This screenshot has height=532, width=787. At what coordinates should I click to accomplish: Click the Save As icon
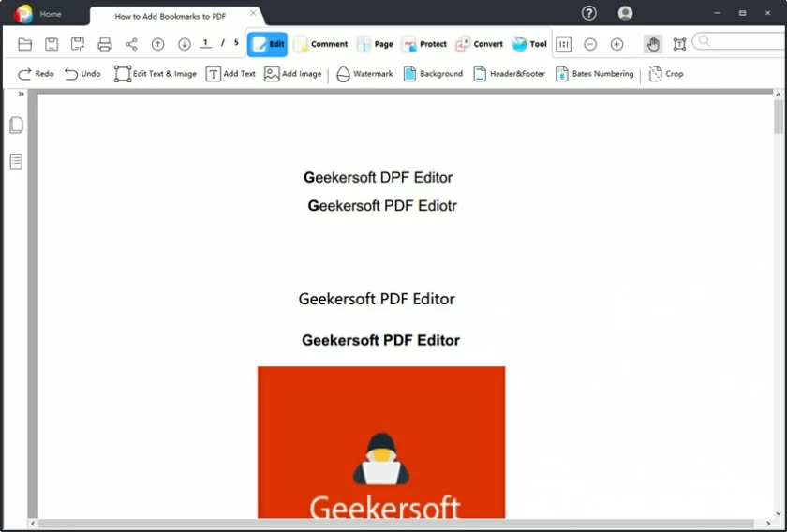pos(78,44)
